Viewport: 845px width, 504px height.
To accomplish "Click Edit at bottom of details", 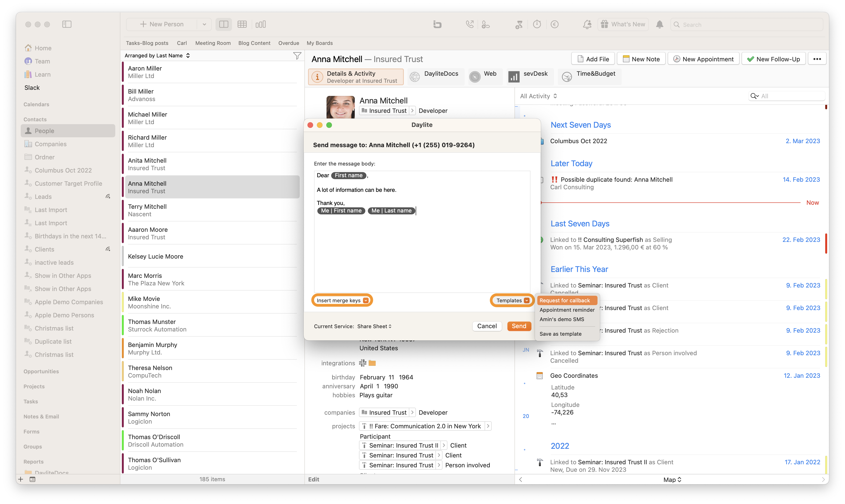I will pos(313,479).
